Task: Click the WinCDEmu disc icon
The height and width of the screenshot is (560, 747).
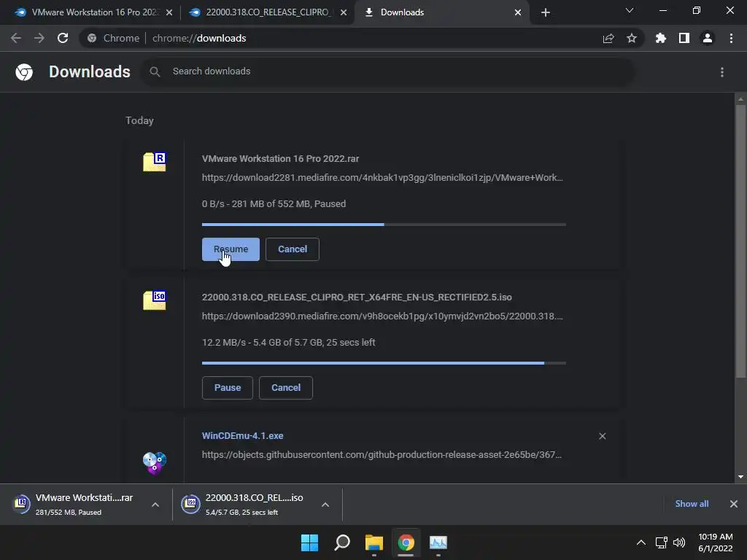Action: 155,462
